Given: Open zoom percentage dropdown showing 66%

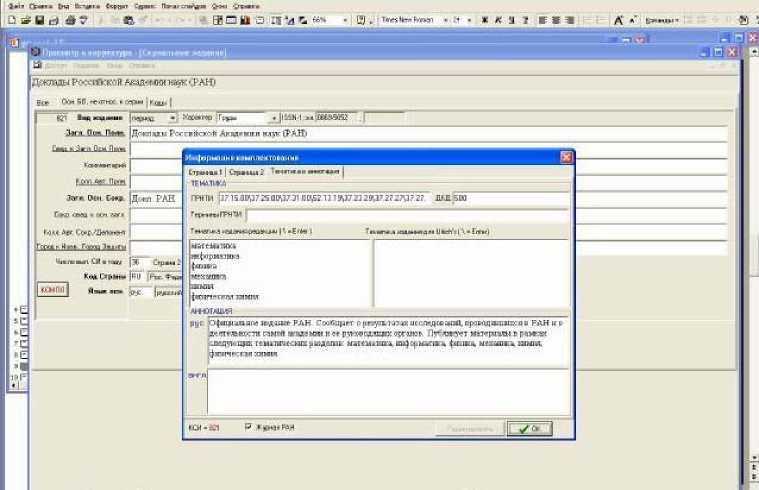Looking at the screenshot, I should tap(345, 20).
